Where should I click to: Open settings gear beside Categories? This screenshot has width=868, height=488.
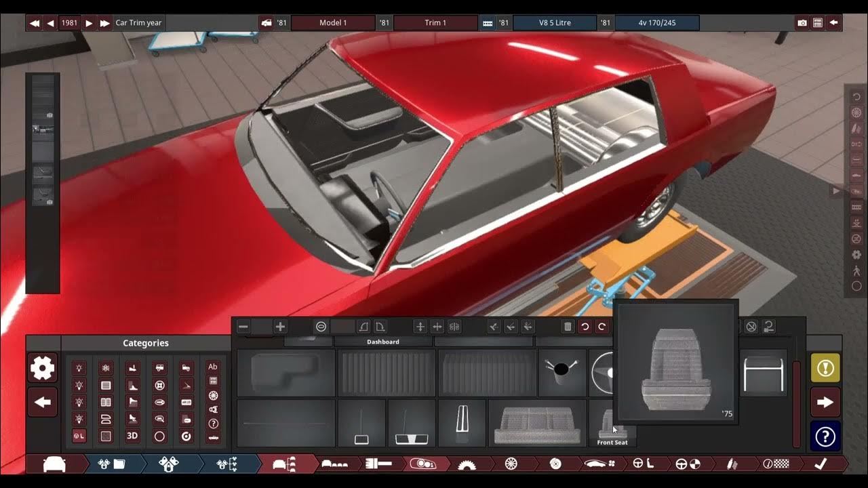tap(42, 368)
